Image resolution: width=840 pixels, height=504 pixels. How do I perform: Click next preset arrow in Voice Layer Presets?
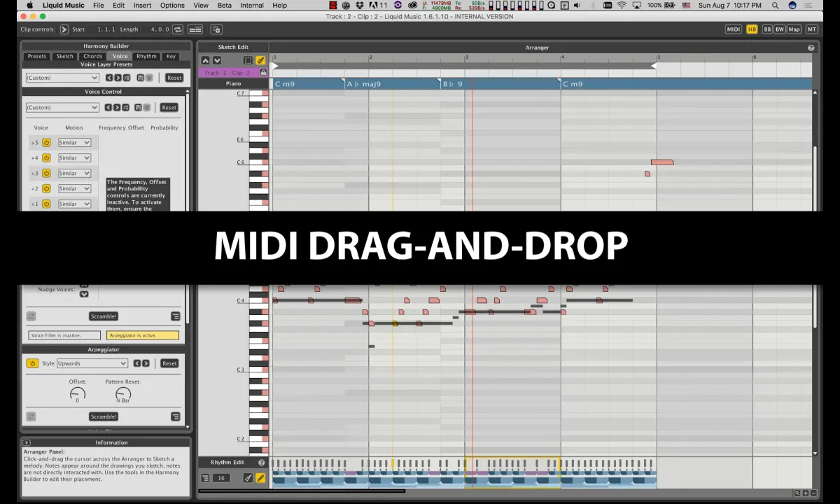click(x=118, y=78)
